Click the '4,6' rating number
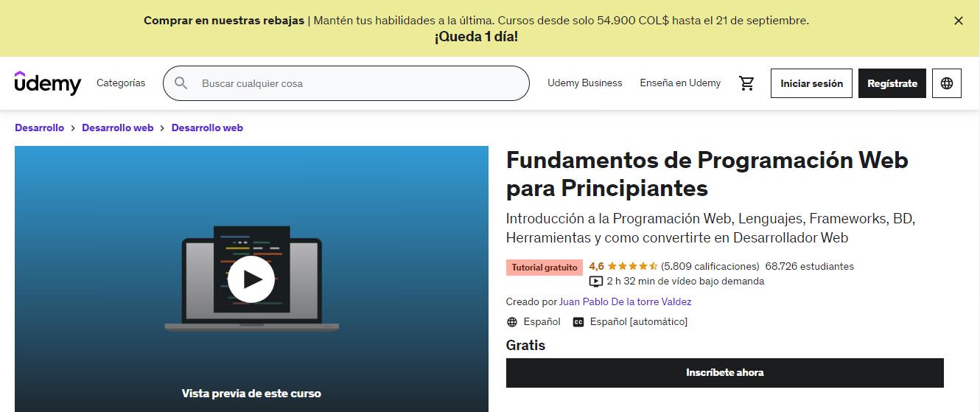Screen dimensions: 980x412 click(597, 266)
